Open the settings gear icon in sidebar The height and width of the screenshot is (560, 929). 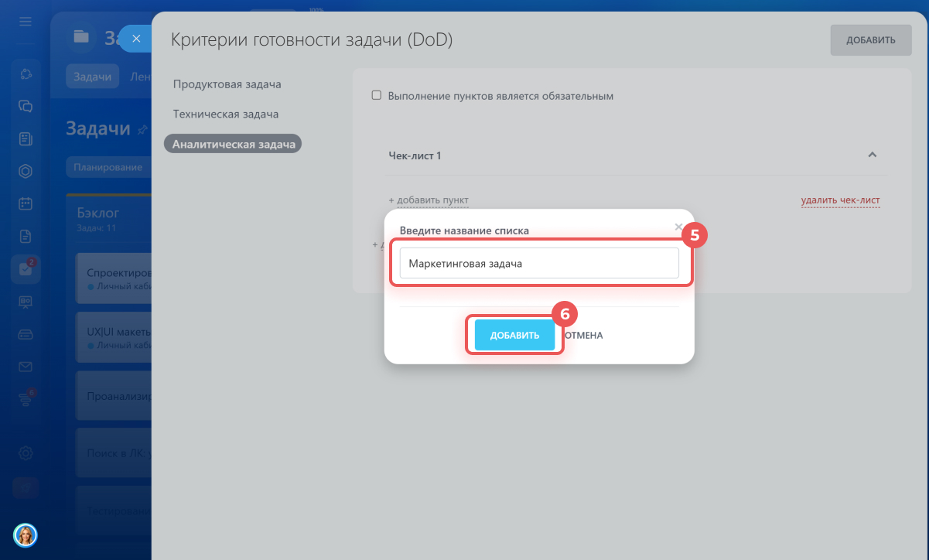coord(26,453)
